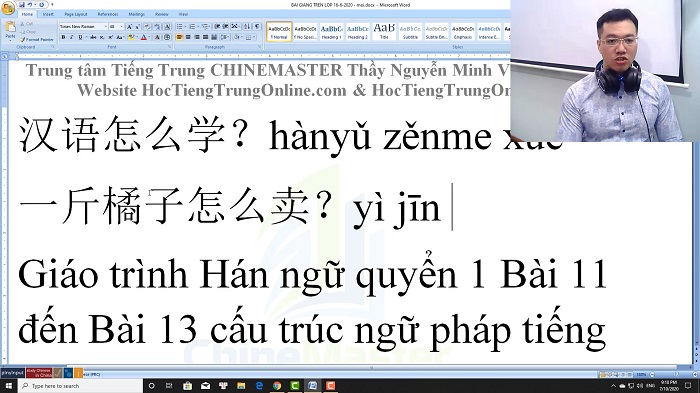Open the View tab

183,14
